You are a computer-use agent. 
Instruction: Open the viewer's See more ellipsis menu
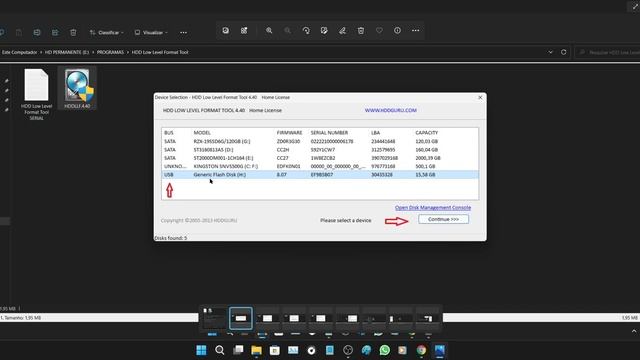tap(416, 31)
